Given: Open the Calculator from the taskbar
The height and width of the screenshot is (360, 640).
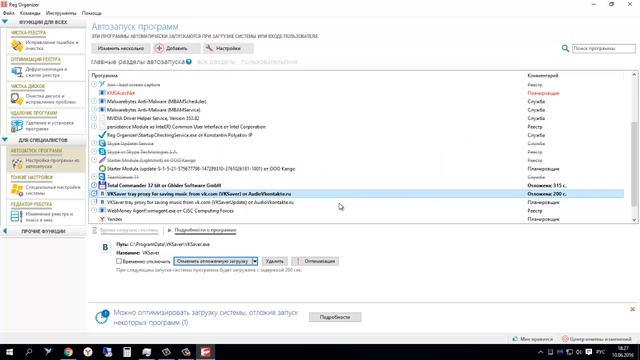Looking at the screenshot, I should [x=127, y=352].
